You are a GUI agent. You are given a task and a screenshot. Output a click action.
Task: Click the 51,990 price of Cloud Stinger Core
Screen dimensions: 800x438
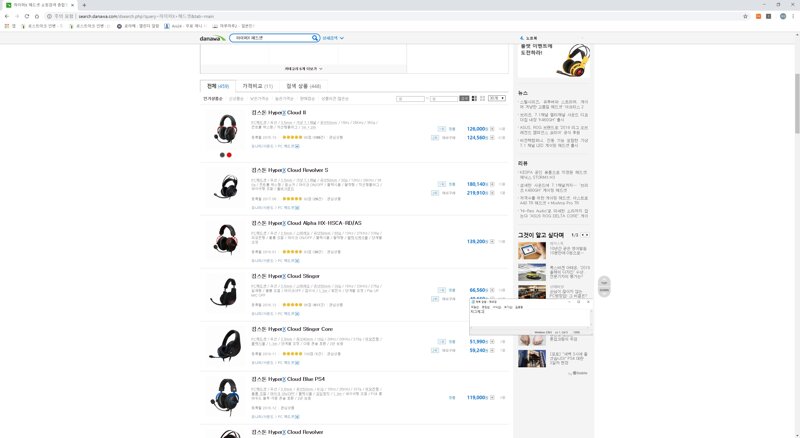pyautogui.click(x=479, y=342)
